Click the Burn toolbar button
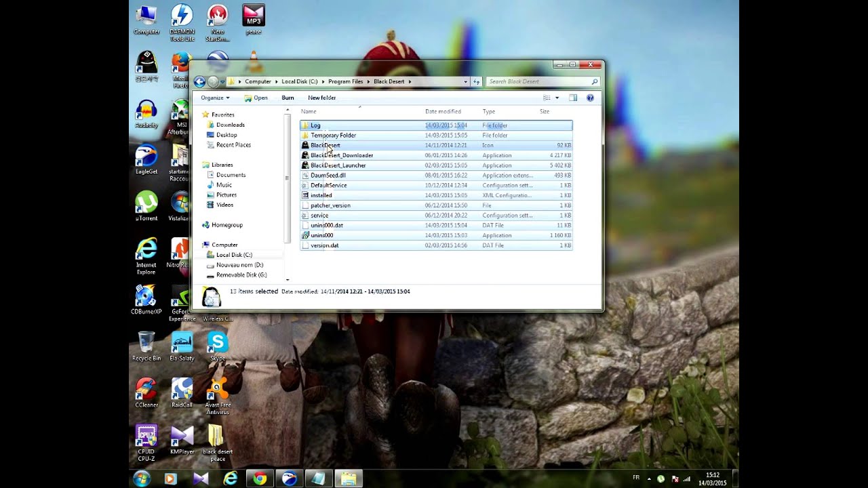 288,98
